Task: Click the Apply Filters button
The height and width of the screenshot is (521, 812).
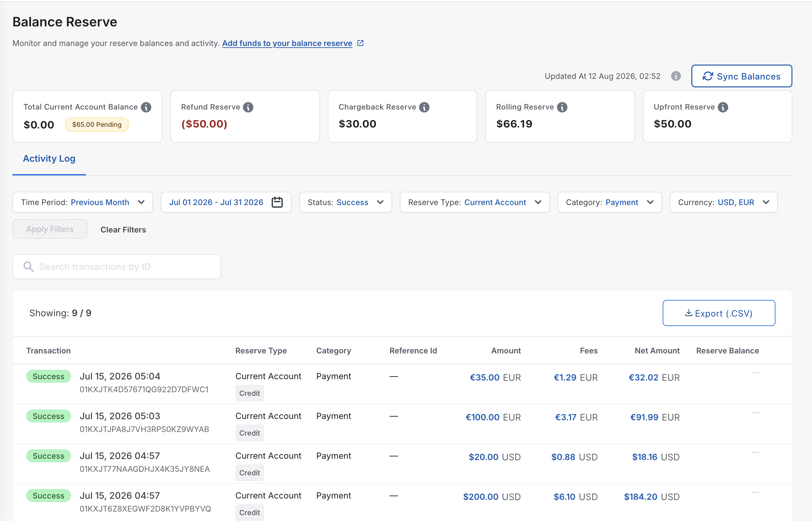Action: pyautogui.click(x=50, y=229)
